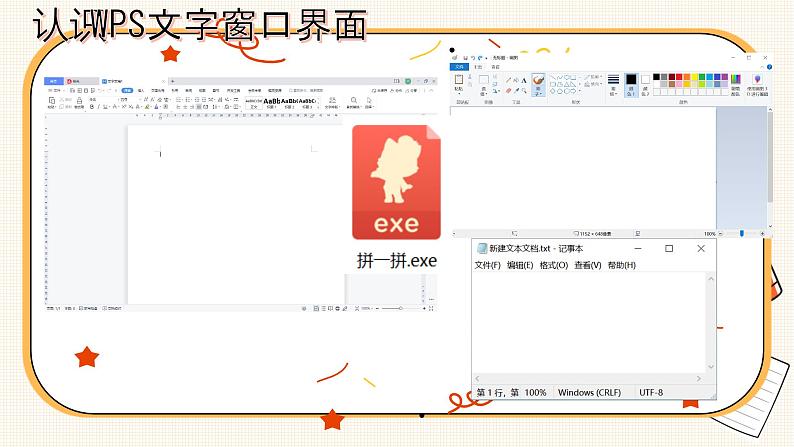Click the Save icon in Paint title bar
The width and height of the screenshot is (794, 447).
point(465,58)
